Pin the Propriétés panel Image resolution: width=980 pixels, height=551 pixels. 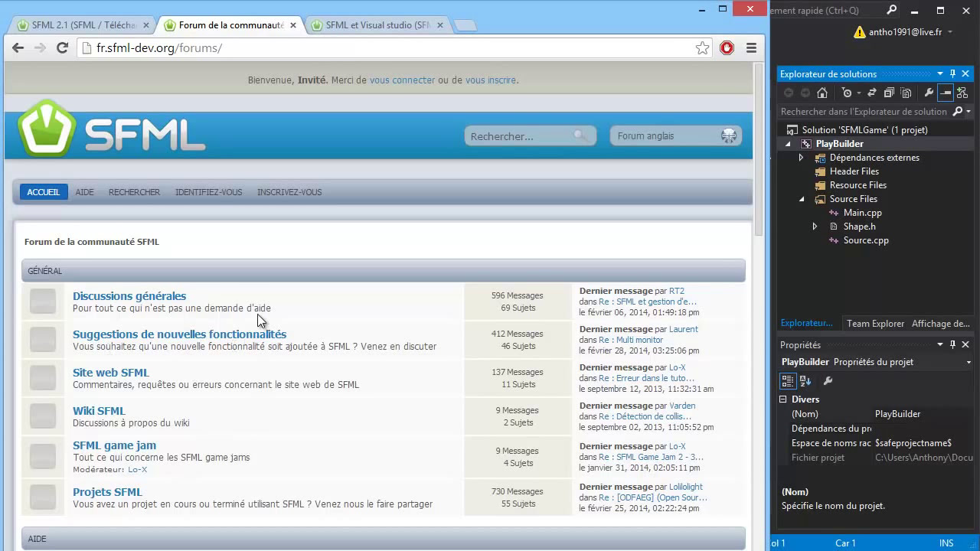coord(952,344)
